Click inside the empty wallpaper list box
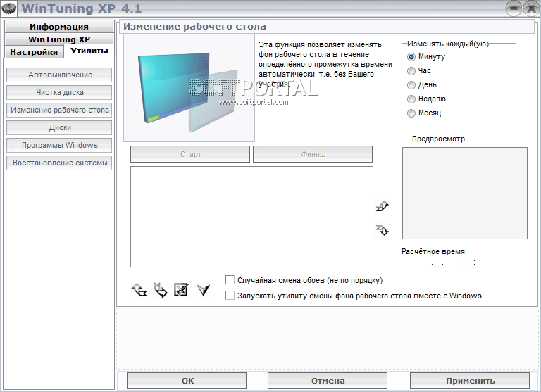Screen dimensions: 541x392 pos(252,217)
